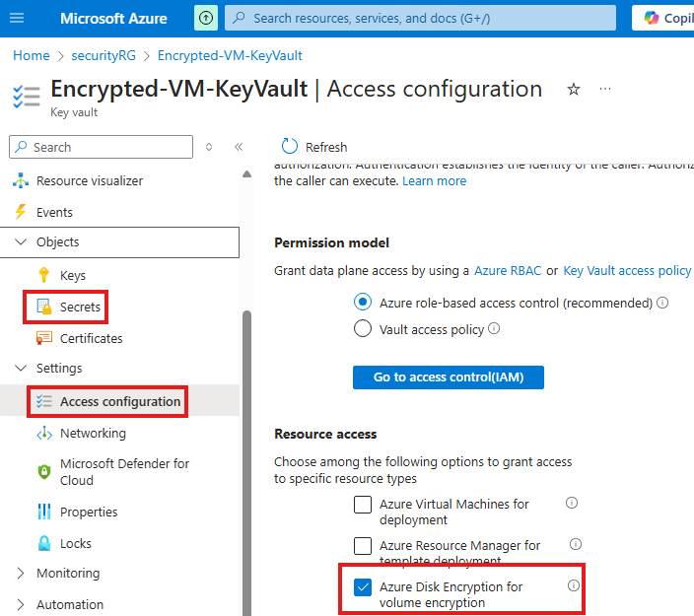
Task: Toggle expand/collapse all sidebar groups arrows
Action: point(209,147)
